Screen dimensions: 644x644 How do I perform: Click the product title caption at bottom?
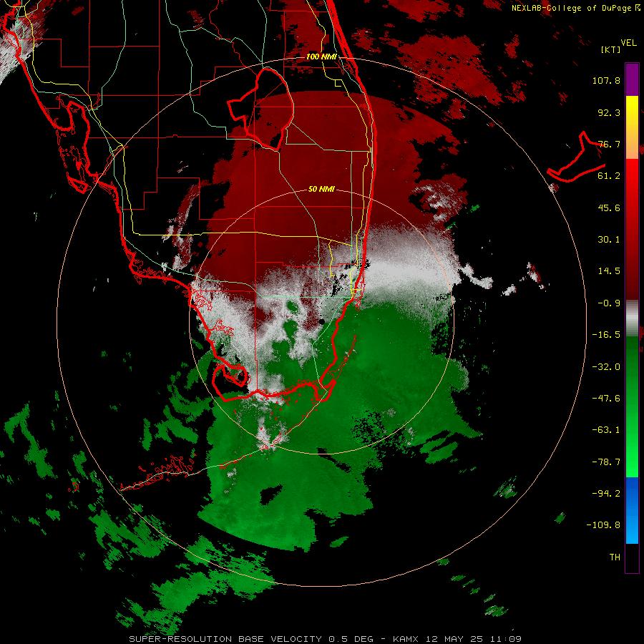[326, 639]
